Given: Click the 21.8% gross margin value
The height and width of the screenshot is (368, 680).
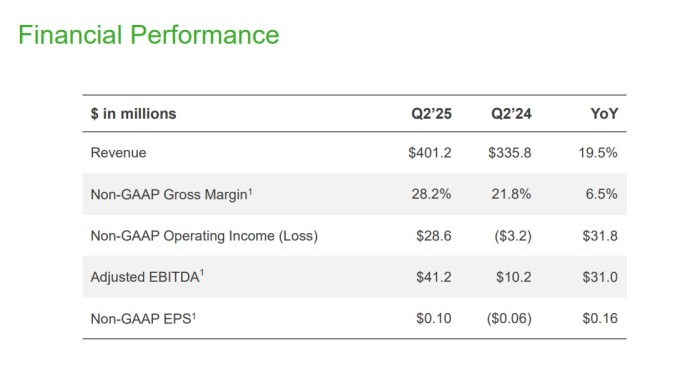Looking at the screenshot, I should pos(511,194).
